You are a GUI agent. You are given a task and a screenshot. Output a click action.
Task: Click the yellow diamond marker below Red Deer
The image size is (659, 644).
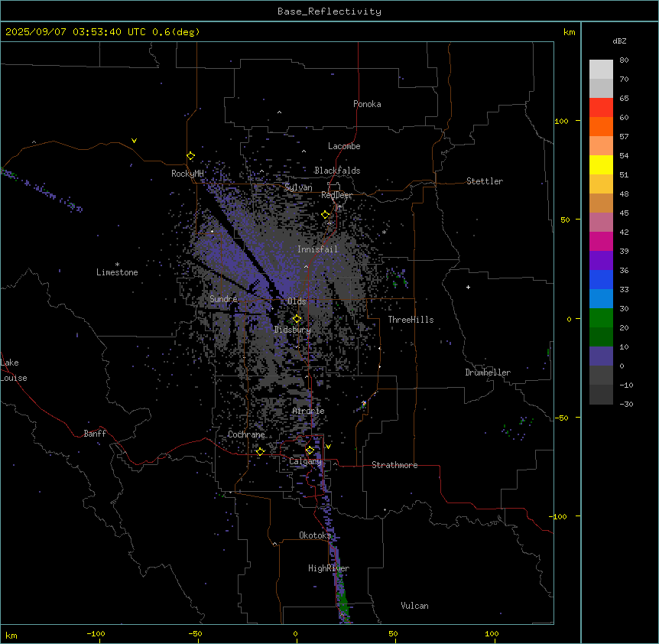325,215
